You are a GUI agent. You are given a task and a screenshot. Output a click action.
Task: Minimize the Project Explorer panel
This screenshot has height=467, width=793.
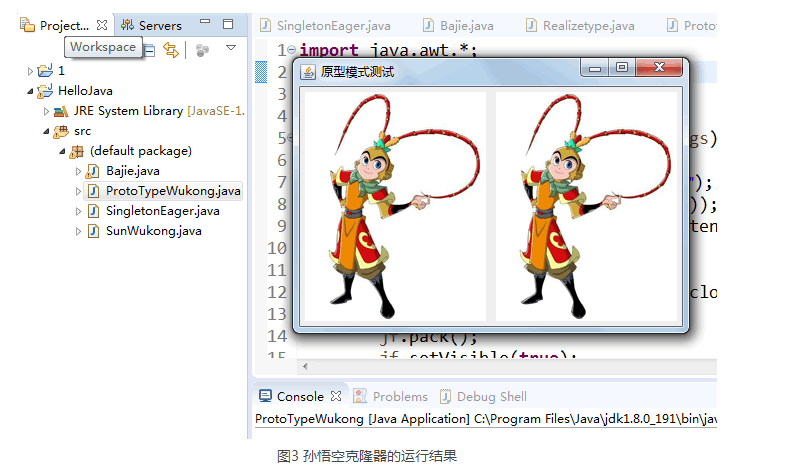coord(205,22)
